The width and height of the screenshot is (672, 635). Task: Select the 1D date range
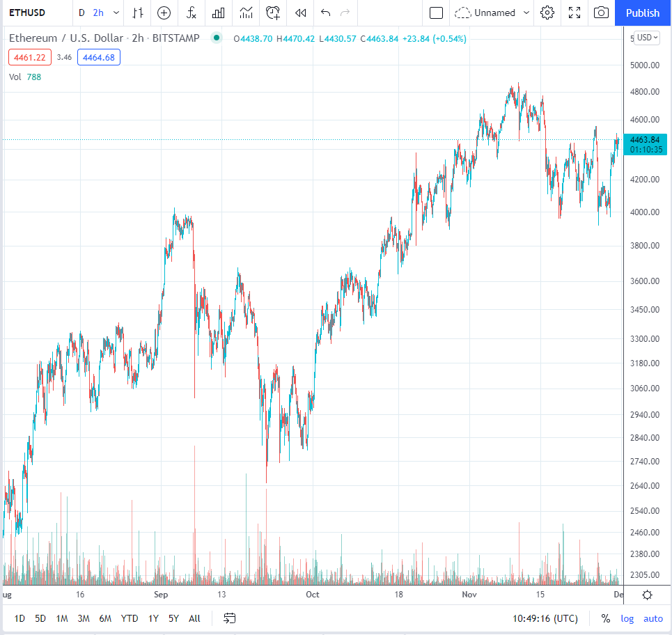[19, 618]
